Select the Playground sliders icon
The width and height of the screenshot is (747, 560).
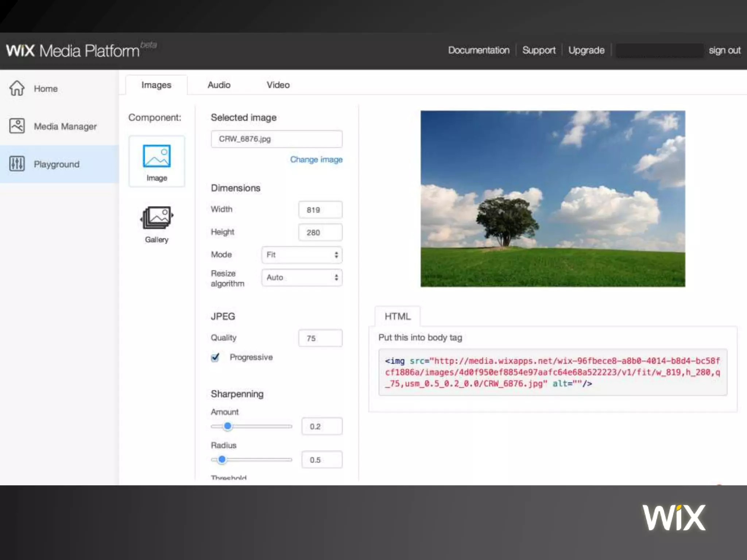[17, 164]
